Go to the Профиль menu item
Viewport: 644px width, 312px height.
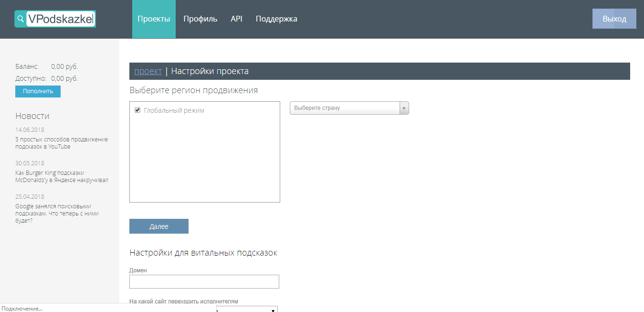pyautogui.click(x=200, y=19)
